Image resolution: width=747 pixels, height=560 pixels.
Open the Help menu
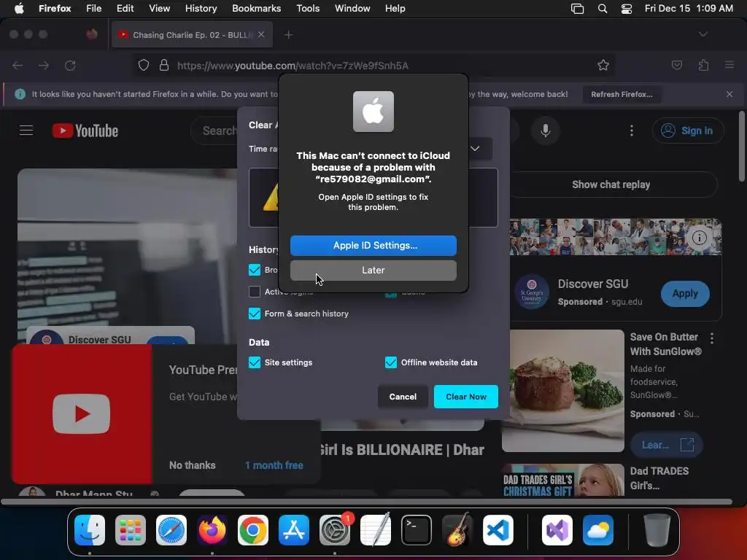pos(395,8)
